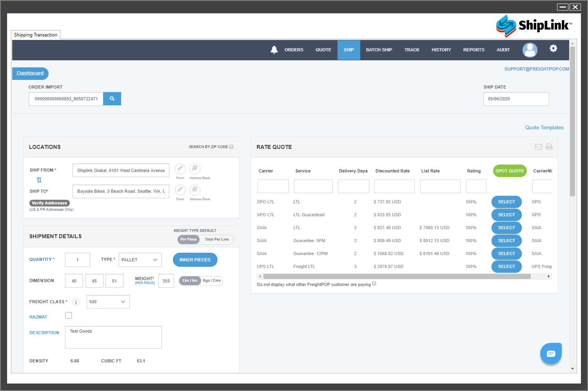Email the rate quote envelope icon
This screenshot has width=588, height=391.
point(538,147)
